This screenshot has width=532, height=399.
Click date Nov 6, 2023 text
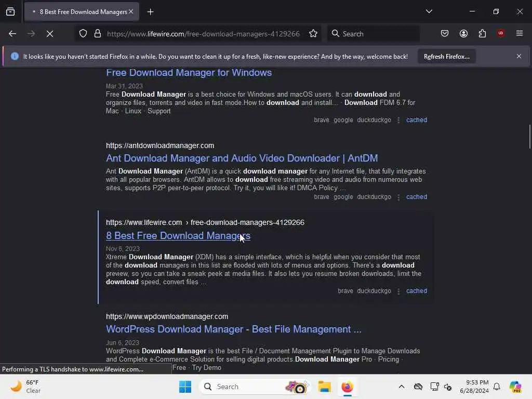pos(123,249)
